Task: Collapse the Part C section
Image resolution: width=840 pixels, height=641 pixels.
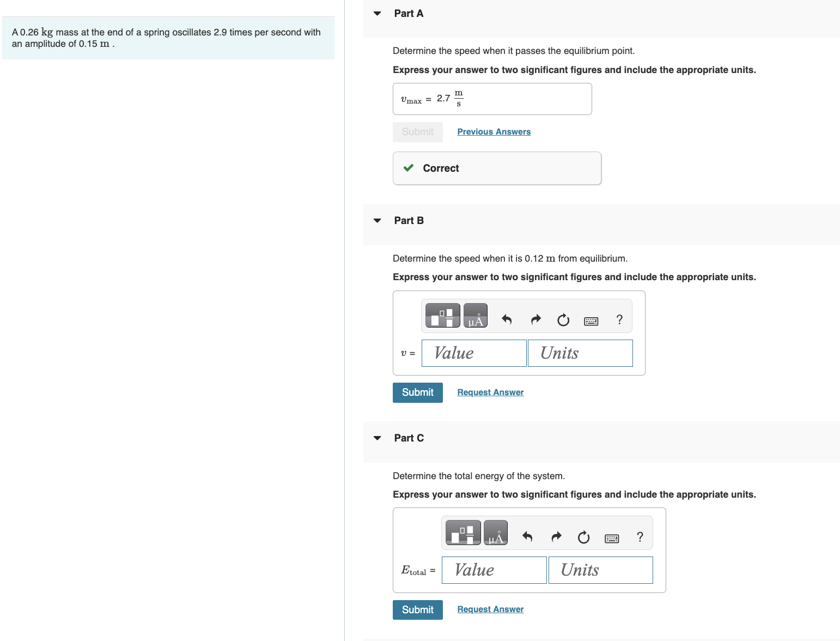Action: pyautogui.click(x=377, y=438)
